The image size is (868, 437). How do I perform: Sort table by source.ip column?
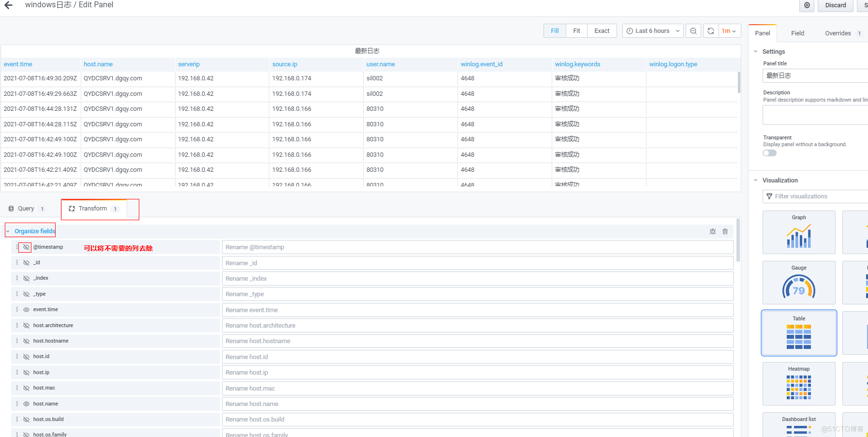(x=285, y=64)
